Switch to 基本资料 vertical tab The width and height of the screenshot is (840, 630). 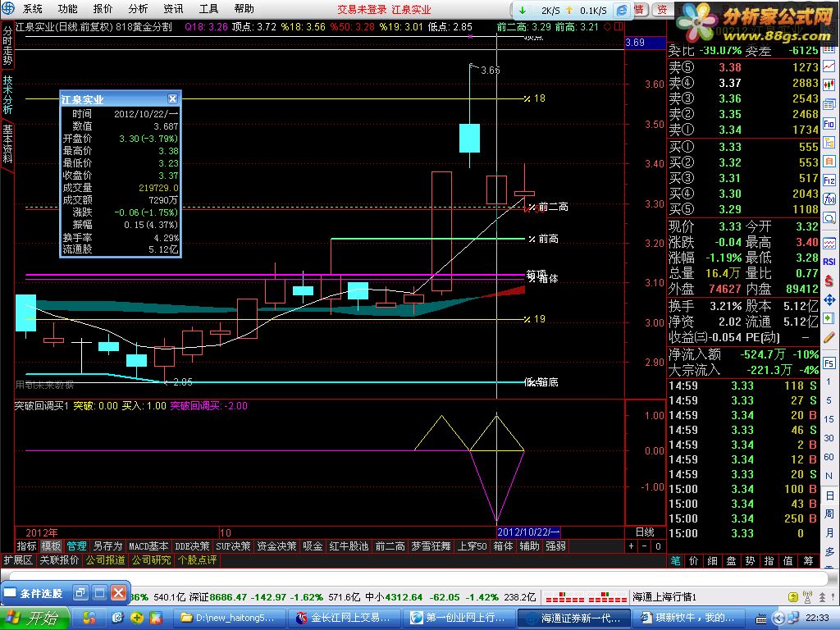coord(7,144)
